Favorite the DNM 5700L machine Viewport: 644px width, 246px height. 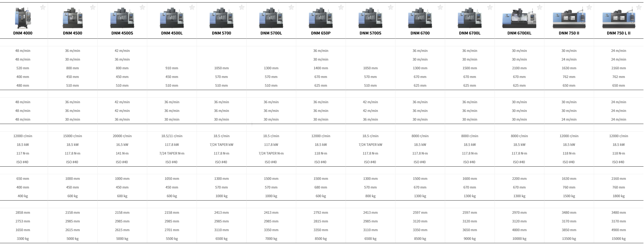pos(291,7)
